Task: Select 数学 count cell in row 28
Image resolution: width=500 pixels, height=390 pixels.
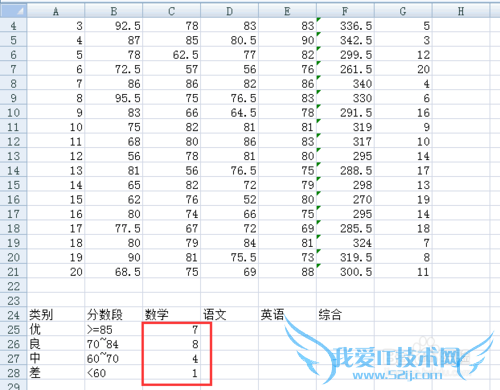Action: point(171,373)
